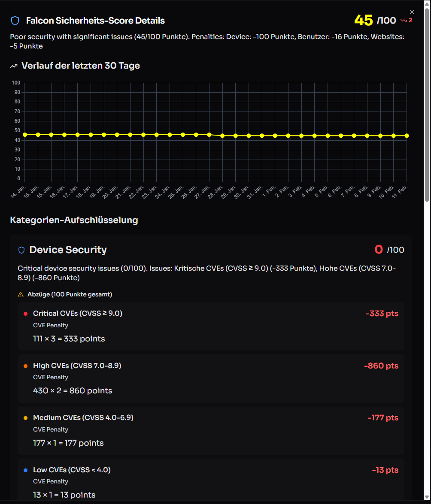Click the 28. Jan. chart data point

pyautogui.click(x=222, y=136)
